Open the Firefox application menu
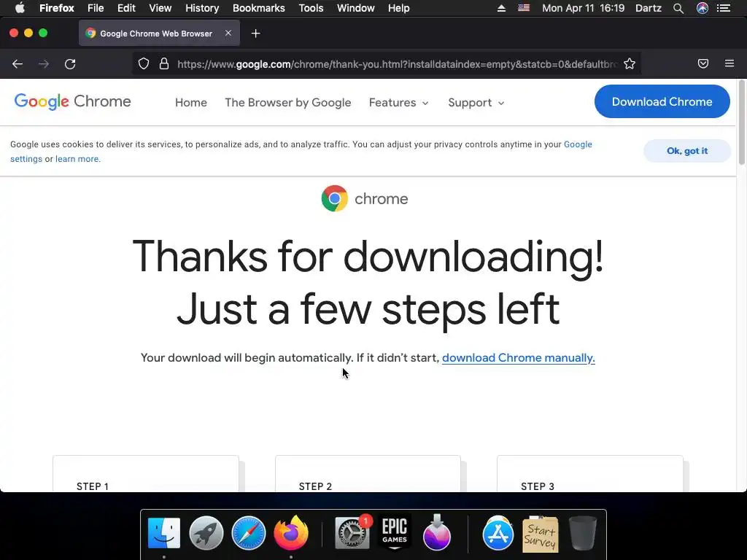Screen dimensions: 747x560 pos(57,8)
